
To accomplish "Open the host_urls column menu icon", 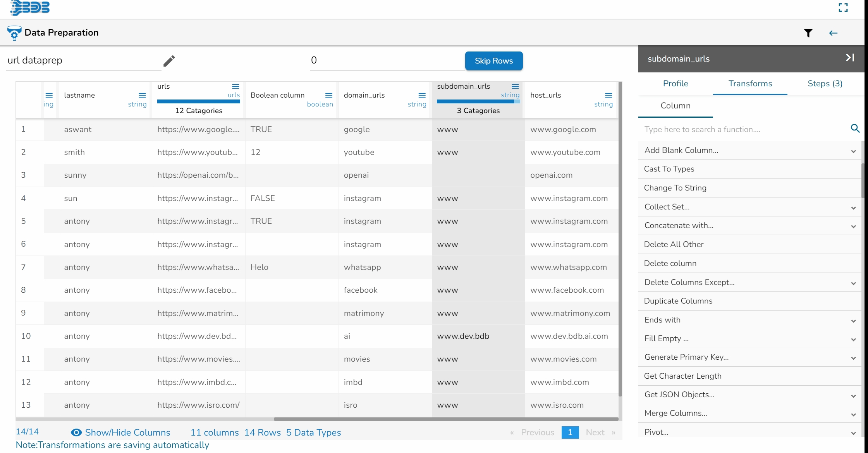I will tap(608, 95).
